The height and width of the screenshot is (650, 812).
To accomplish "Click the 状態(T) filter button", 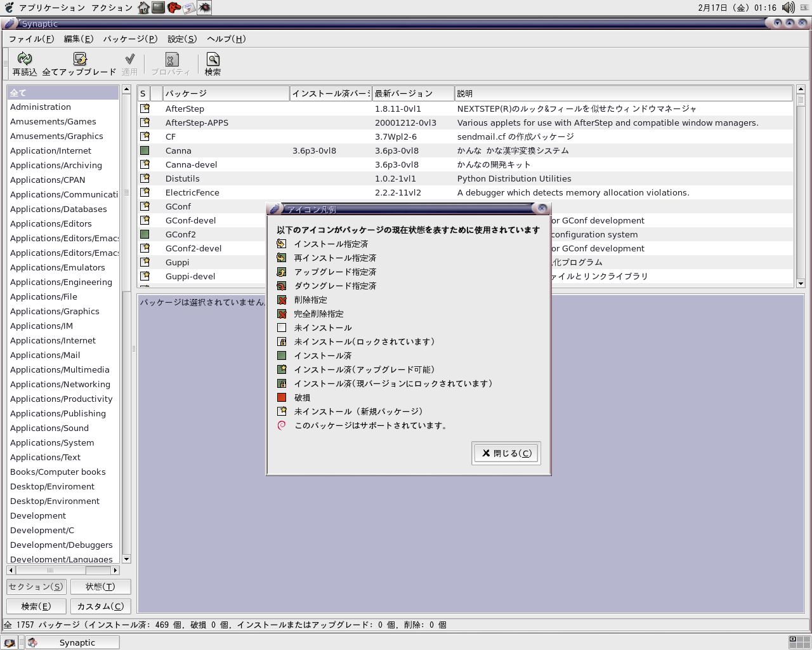I will click(100, 587).
